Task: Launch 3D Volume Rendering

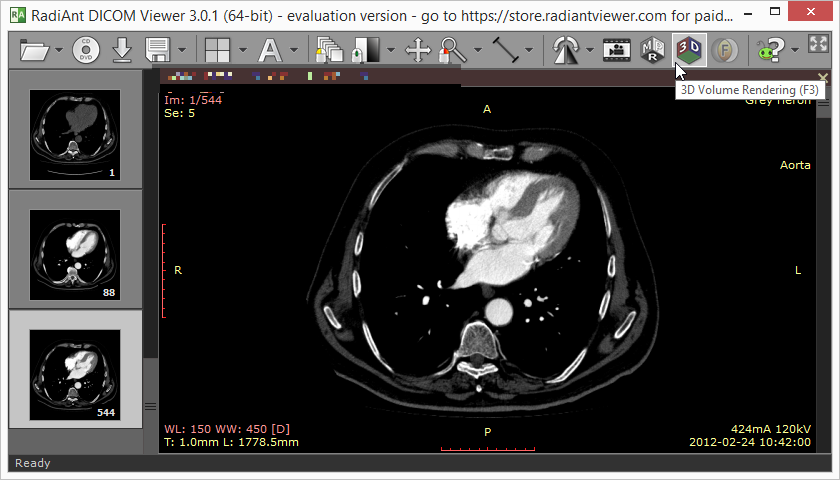Action: (x=689, y=50)
